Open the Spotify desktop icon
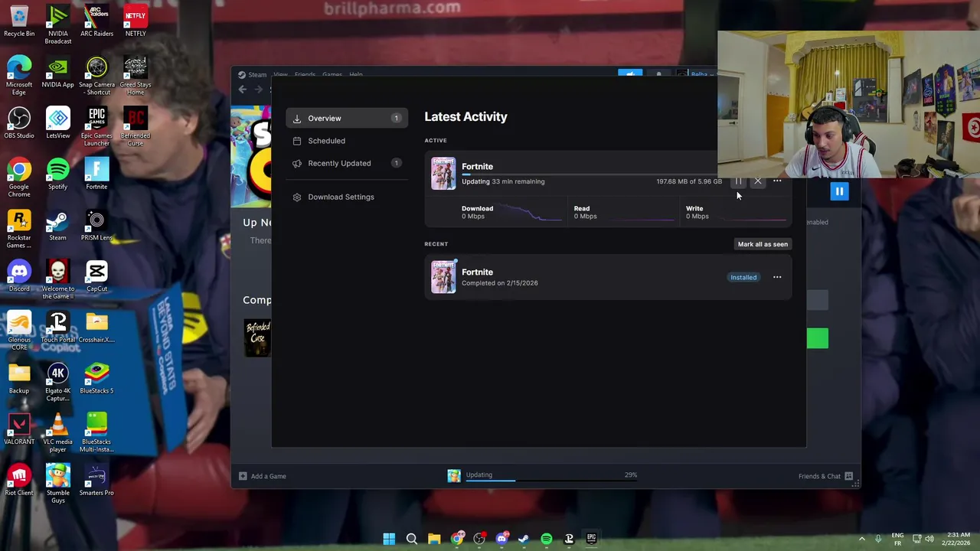The height and width of the screenshot is (551, 980). point(57,174)
